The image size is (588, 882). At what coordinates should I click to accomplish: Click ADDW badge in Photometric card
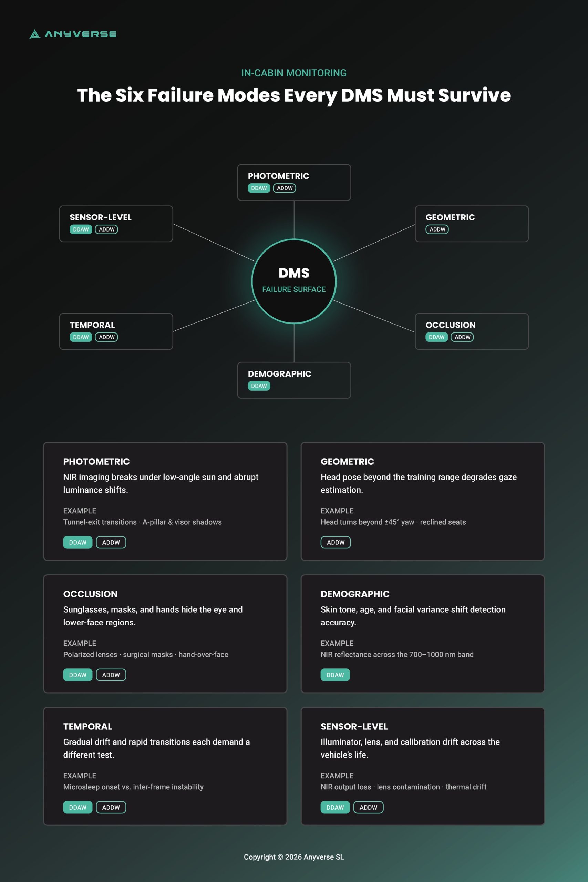[111, 543]
